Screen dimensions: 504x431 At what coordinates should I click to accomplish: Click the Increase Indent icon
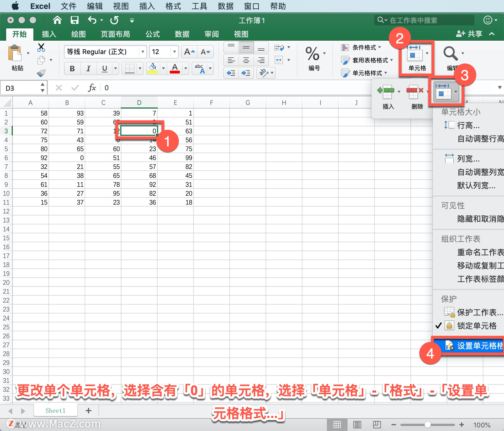246,73
